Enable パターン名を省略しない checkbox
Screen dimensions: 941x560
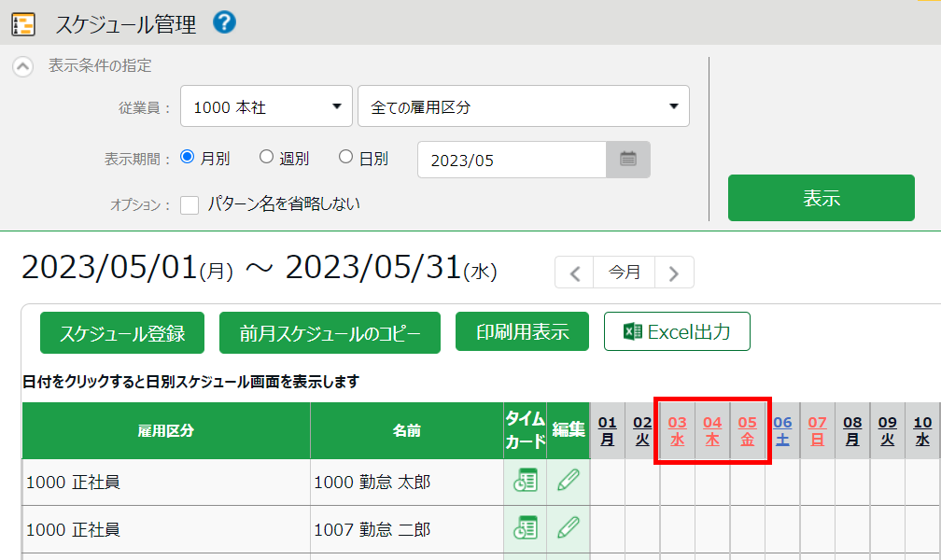(x=190, y=204)
